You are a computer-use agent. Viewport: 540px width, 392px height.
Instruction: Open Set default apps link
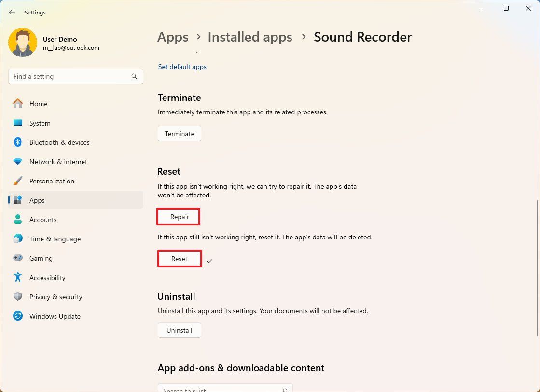[x=182, y=67]
